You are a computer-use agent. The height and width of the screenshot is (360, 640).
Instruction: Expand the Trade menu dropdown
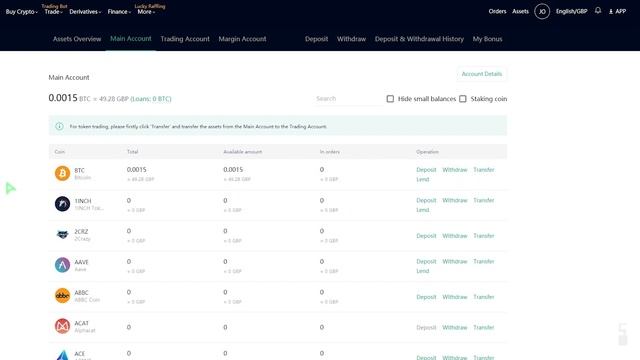pyautogui.click(x=53, y=12)
